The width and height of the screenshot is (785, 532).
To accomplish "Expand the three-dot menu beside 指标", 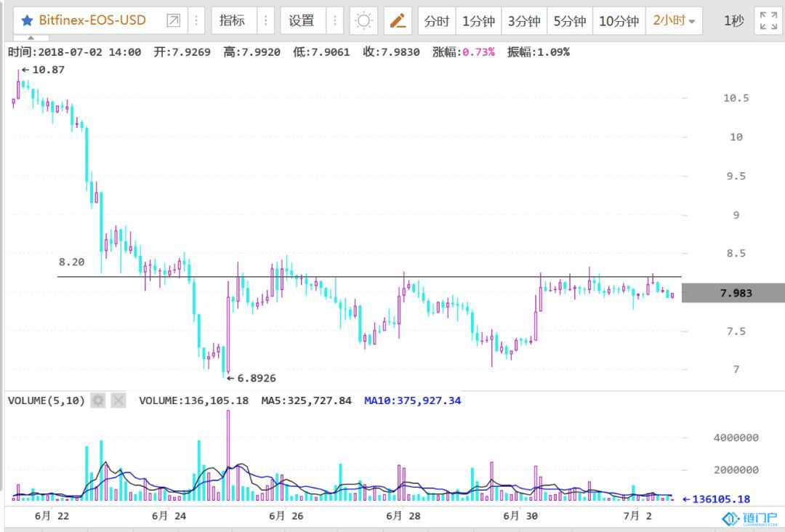I will [x=265, y=20].
